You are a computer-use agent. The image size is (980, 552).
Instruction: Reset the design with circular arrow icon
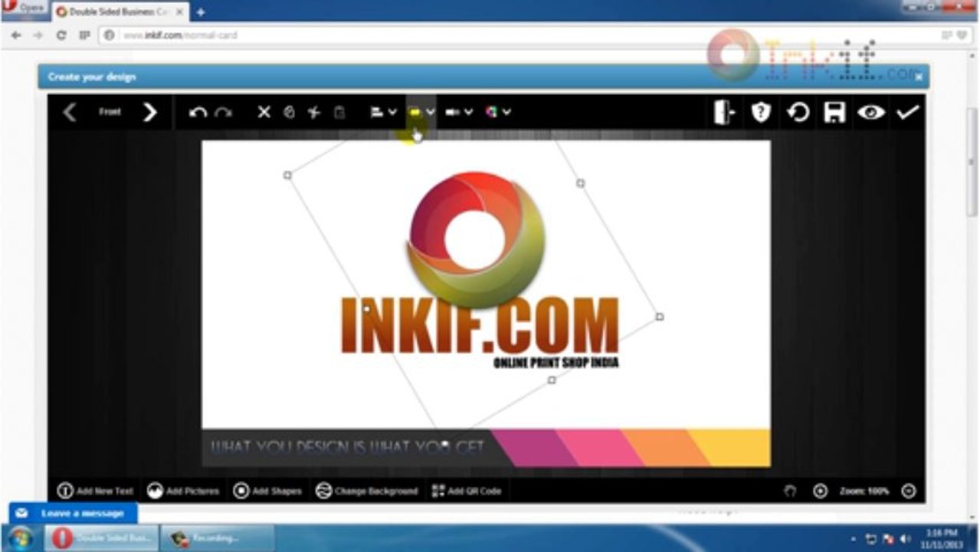[798, 112]
